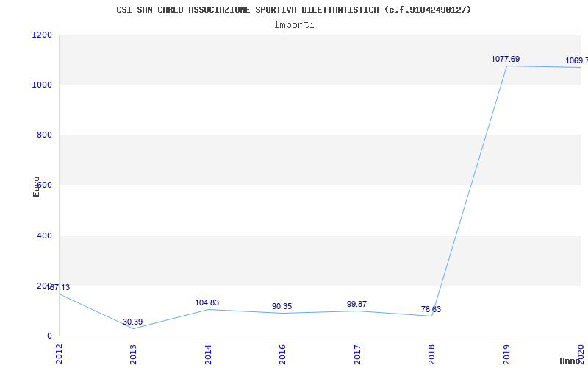Image resolution: width=588 pixels, height=368 pixels.
Task: Select the 90.35 data label
Action: point(282,306)
